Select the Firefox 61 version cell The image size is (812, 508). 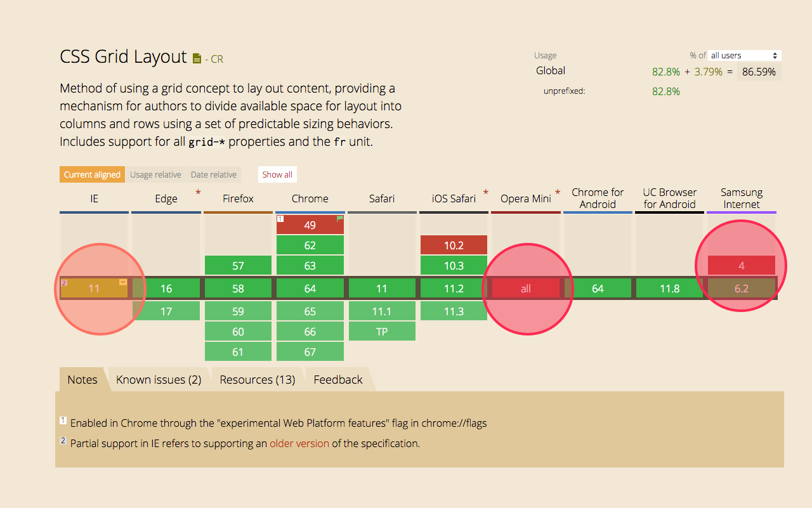click(238, 352)
